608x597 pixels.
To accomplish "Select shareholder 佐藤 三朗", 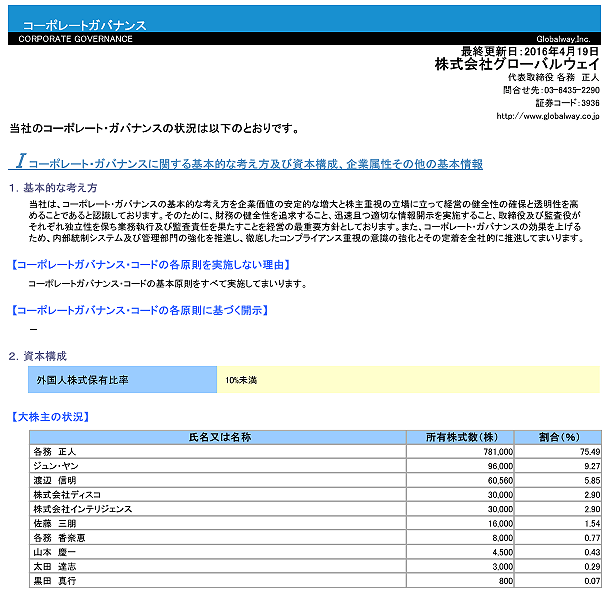I will pos(55,523).
